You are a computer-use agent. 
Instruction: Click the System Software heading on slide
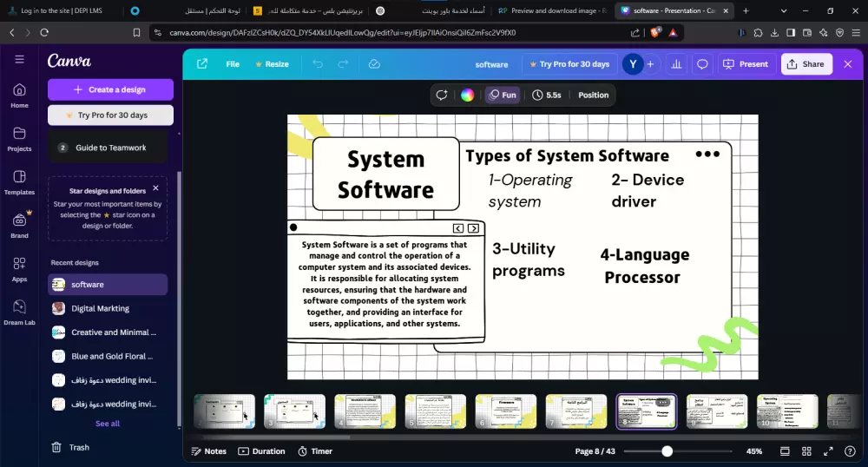[386, 174]
